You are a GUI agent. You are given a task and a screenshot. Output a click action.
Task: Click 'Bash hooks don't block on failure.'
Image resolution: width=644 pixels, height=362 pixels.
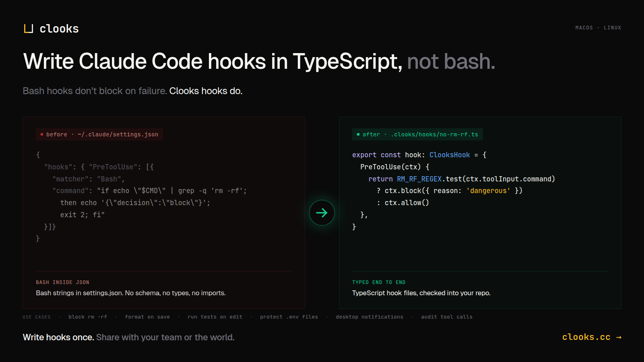click(95, 91)
